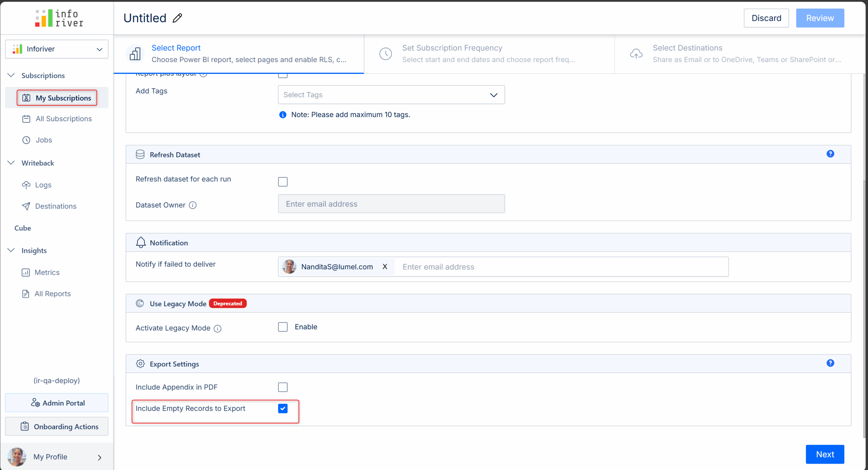Click the Next button
Screen dimensions: 868x470
(x=825, y=454)
